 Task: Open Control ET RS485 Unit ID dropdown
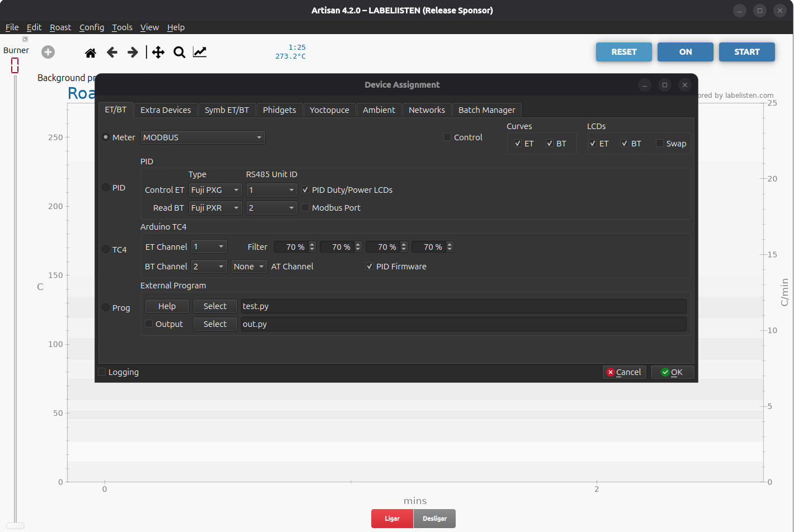(x=272, y=190)
